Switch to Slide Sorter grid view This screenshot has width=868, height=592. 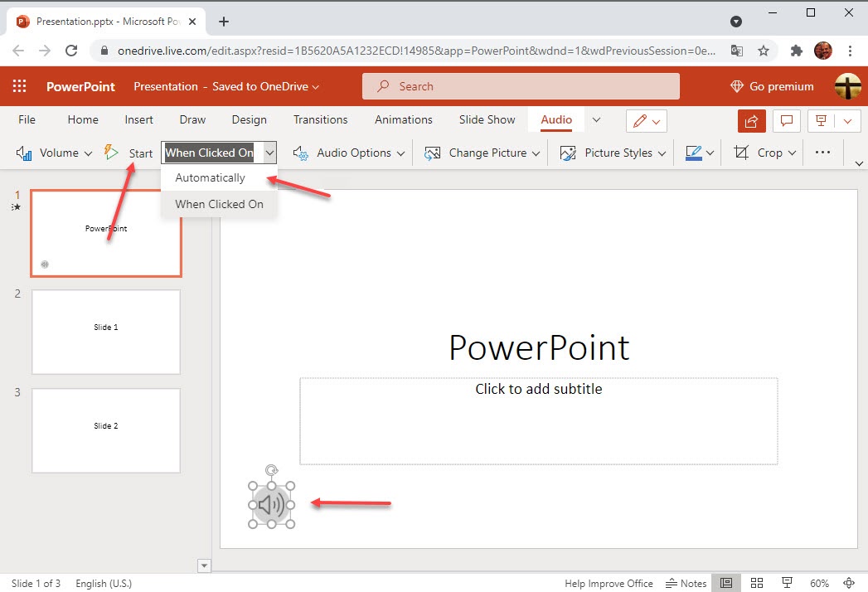tap(757, 583)
